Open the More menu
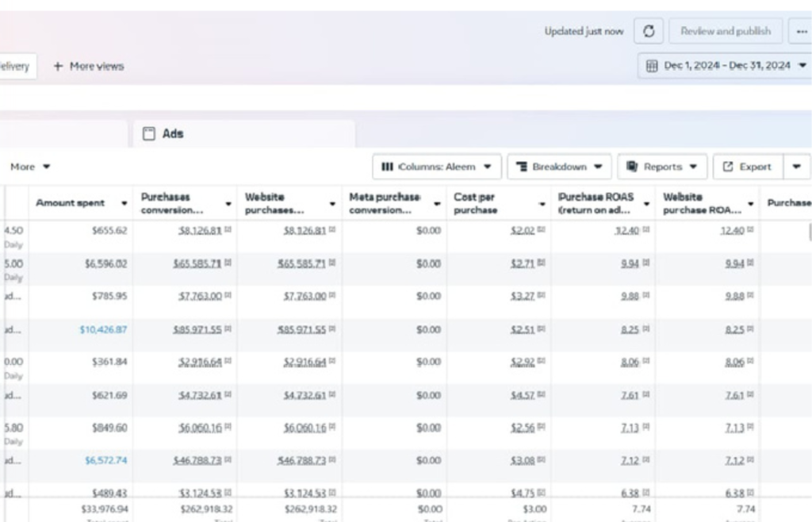Image resolution: width=812 pixels, height=522 pixels. [x=30, y=167]
